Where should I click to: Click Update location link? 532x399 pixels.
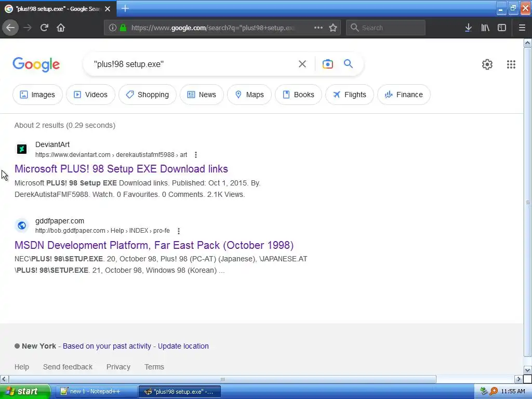pyautogui.click(x=183, y=346)
